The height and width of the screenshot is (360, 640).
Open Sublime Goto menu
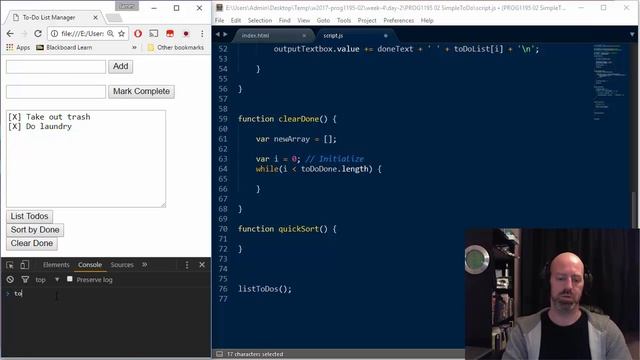(323, 20)
